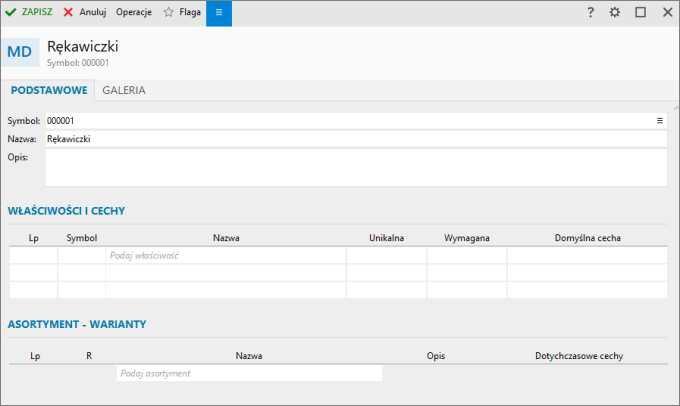This screenshot has width=680, height=406.
Task: Click the Unikalna cell in first property row
Action: [x=386, y=256]
